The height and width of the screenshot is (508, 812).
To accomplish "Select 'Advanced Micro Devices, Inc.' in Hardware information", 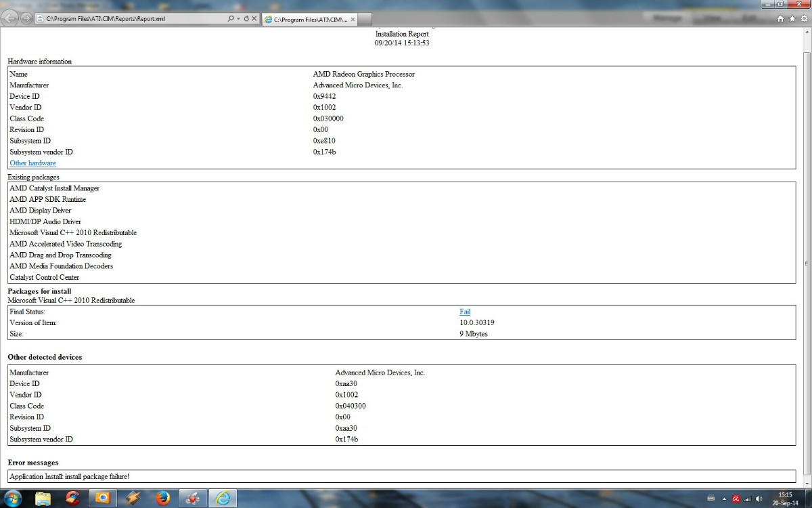I will [357, 85].
